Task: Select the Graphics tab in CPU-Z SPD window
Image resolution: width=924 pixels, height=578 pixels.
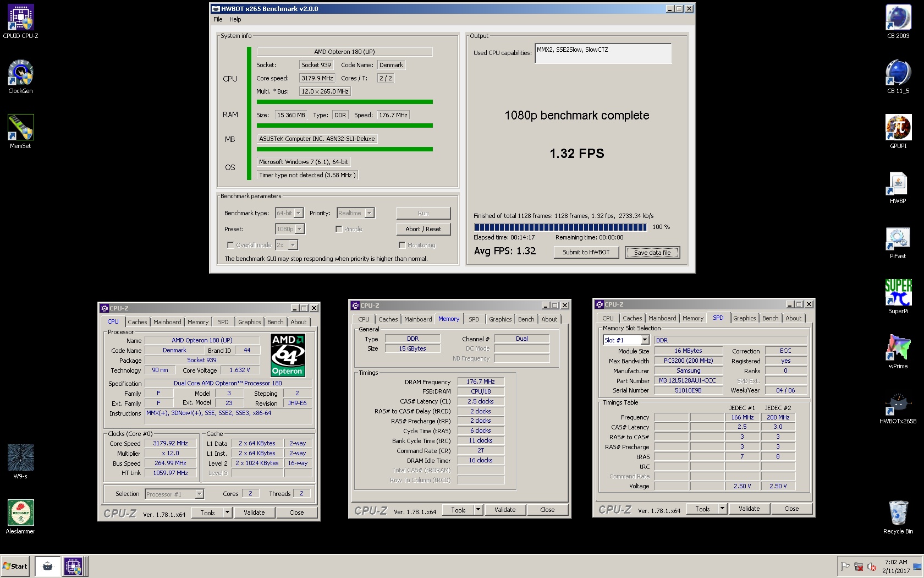Action: 744,318
